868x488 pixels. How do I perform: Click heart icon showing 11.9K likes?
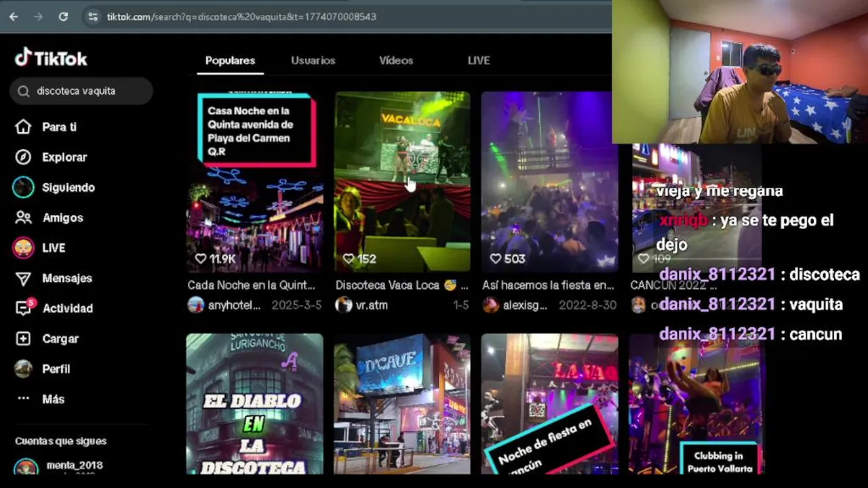coord(200,258)
